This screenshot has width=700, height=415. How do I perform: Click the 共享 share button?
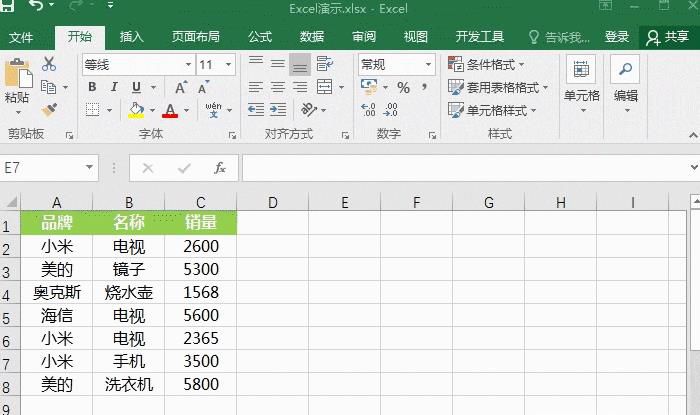(668, 37)
